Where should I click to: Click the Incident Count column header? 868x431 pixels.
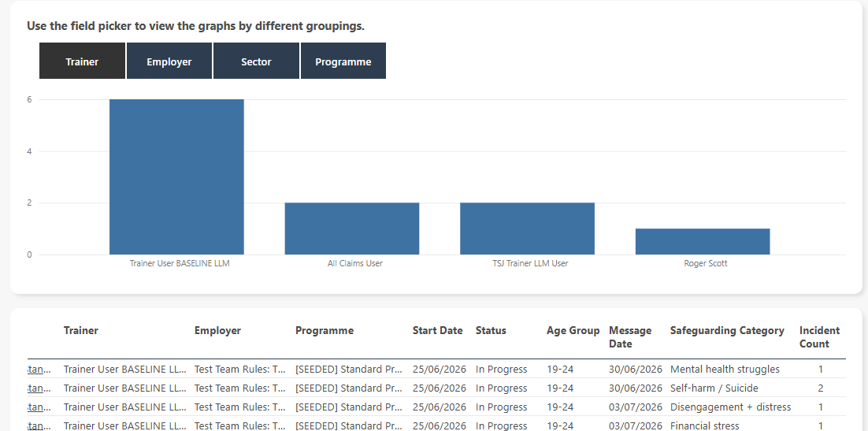pyautogui.click(x=819, y=336)
